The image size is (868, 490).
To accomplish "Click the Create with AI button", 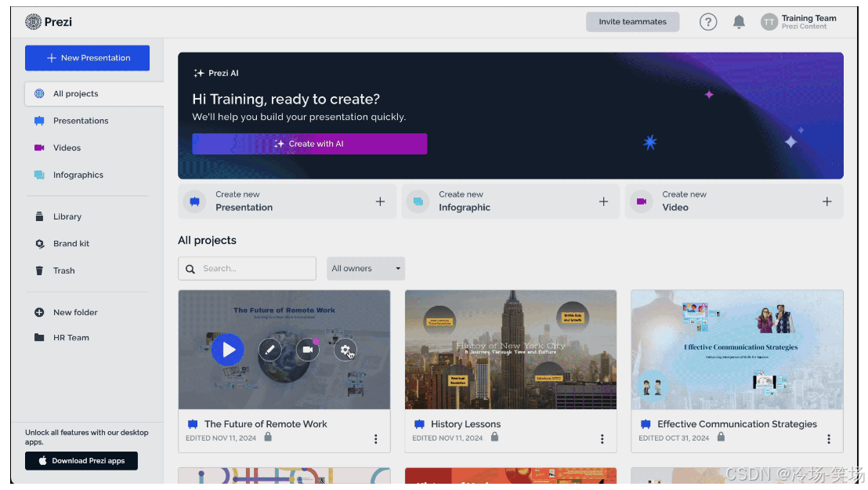I will point(309,143).
